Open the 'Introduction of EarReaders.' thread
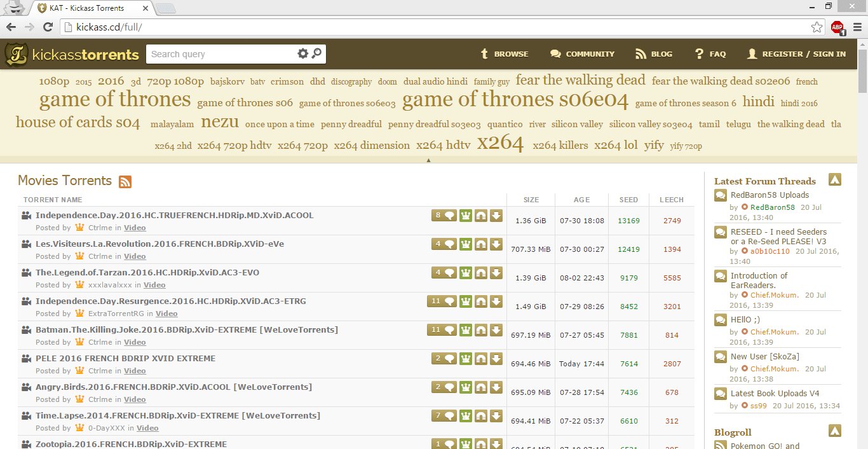The image size is (868, 449). point(759,280)
